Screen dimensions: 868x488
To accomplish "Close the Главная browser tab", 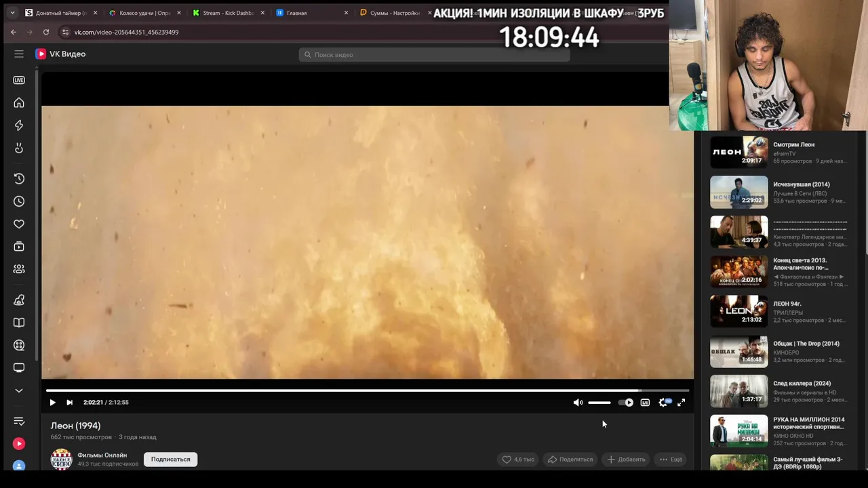I will click(346, 13).
